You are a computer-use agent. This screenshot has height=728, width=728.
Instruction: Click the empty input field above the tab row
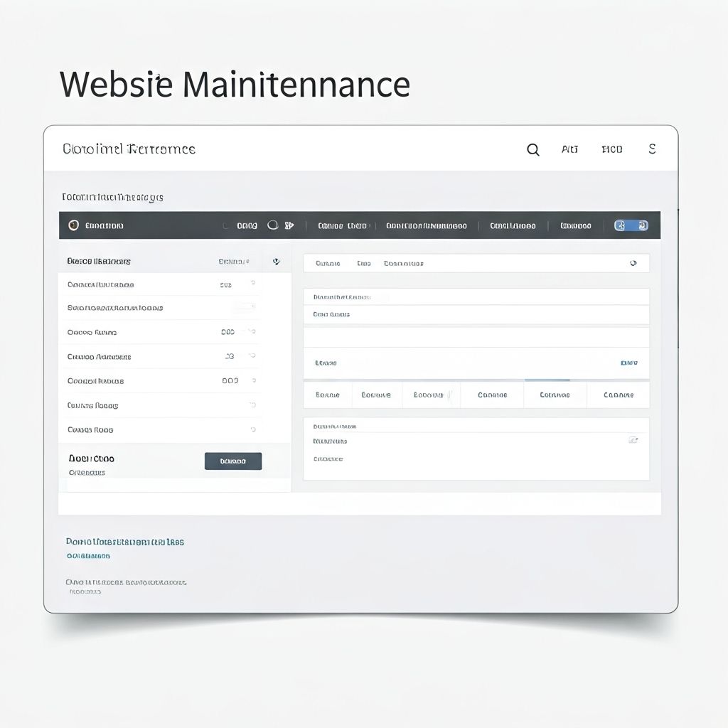click(x=476, y=338)
